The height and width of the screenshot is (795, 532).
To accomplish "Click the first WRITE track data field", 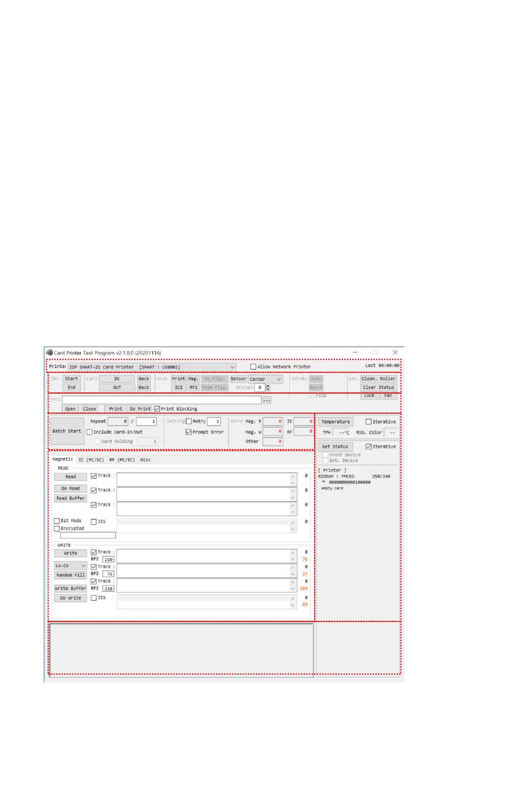I will tap(207, 556).
